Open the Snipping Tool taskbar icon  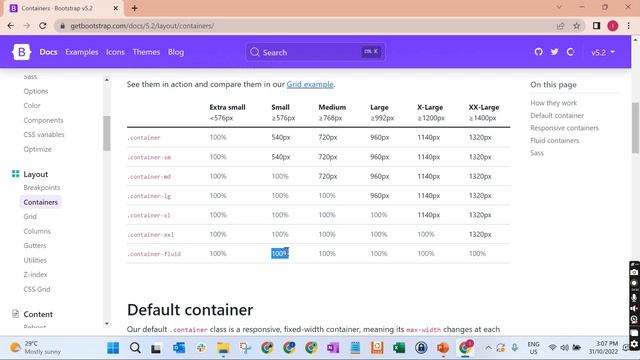tap(245, 348)
